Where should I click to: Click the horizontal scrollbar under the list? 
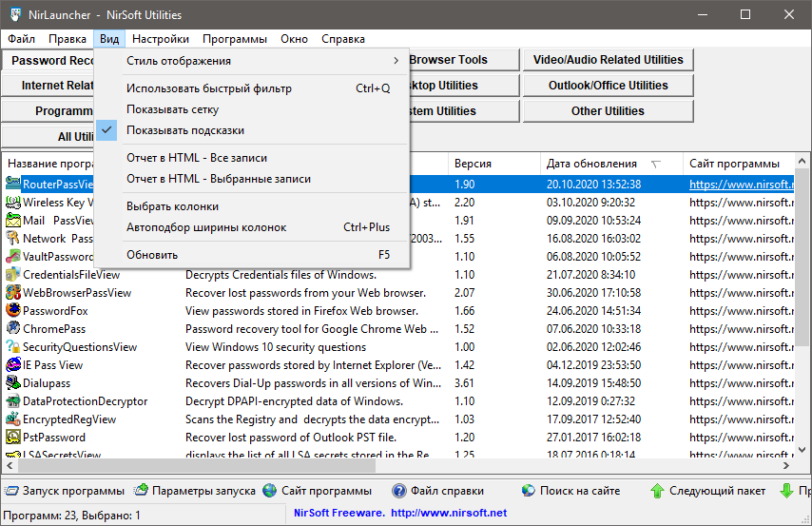tap(380, 468)
